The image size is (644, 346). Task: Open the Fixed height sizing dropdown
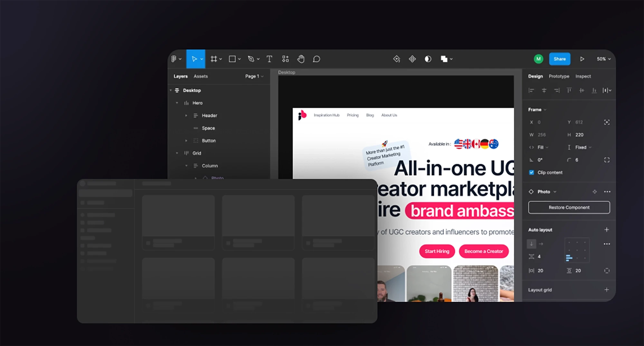pos(583,147)
